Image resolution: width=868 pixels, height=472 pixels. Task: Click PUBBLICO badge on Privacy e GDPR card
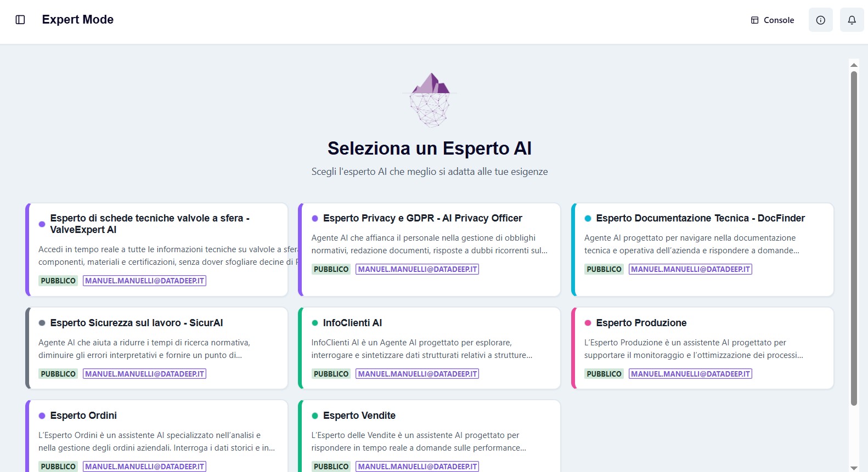point(331,269)
